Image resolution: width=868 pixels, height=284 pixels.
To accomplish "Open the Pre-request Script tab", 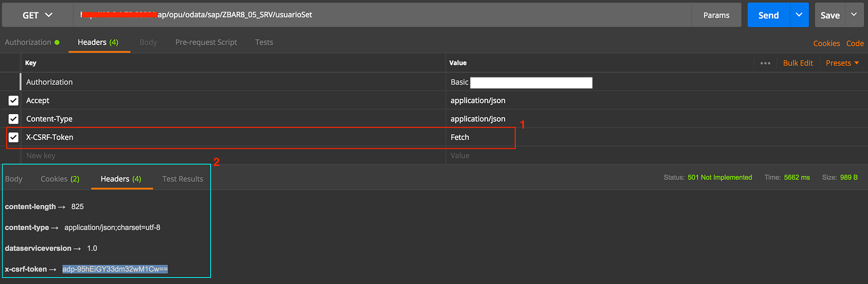I will 206,42.
